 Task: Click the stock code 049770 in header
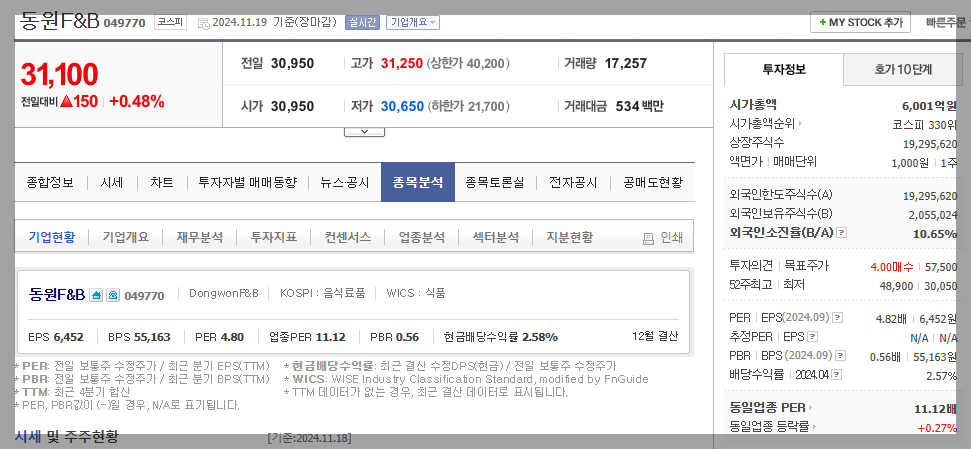tap(124, 24)
